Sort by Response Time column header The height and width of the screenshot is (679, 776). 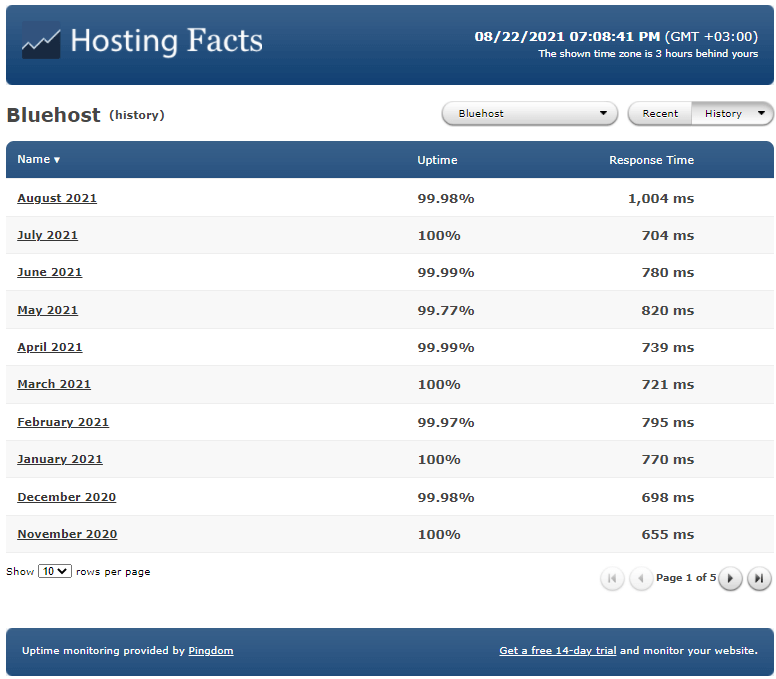pyautogui.click(x=651, y=160)
